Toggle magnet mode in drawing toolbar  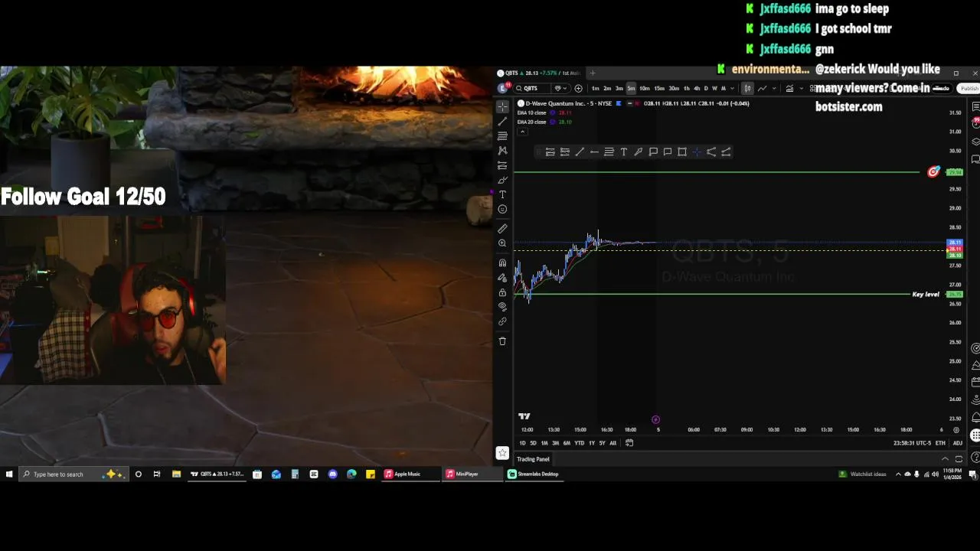tap(502, 262)
